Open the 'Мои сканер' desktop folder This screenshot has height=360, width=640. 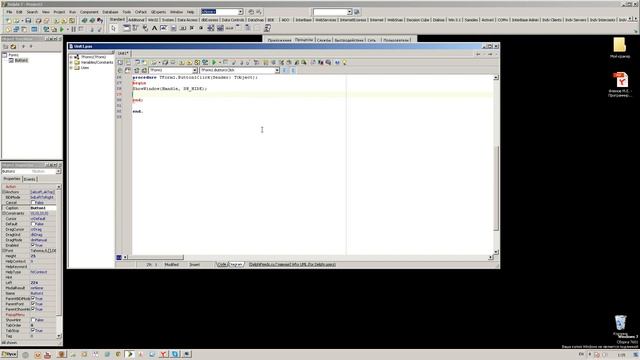(x=620, y=48)
